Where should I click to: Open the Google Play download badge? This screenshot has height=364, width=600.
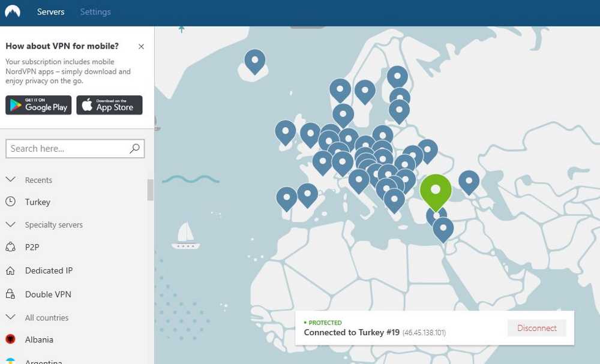(38, 105)
